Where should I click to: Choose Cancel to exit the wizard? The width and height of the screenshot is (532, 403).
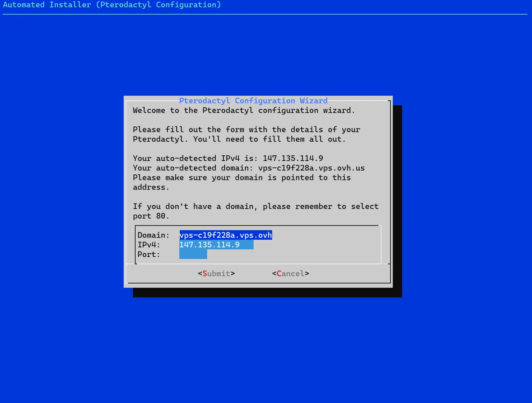[291, 274]
